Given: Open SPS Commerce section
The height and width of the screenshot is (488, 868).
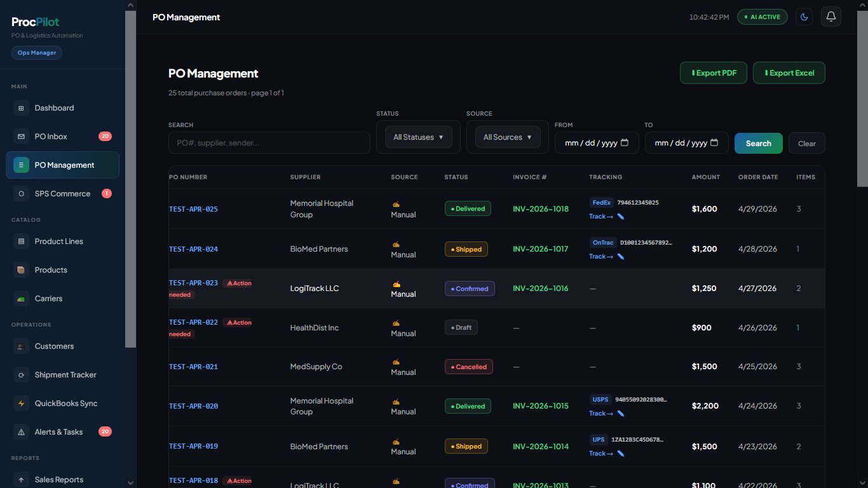Looking at the screenshot, I should tap(62, 194).
